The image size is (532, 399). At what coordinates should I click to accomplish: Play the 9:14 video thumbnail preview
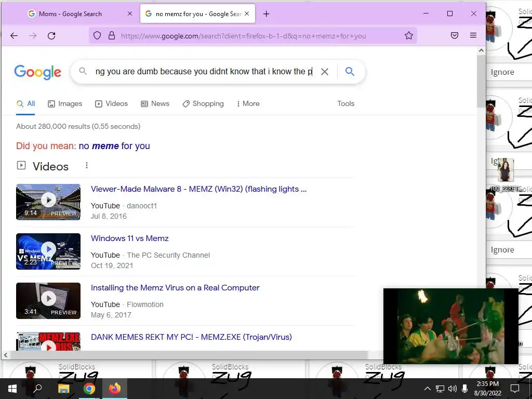click(48, 202)
